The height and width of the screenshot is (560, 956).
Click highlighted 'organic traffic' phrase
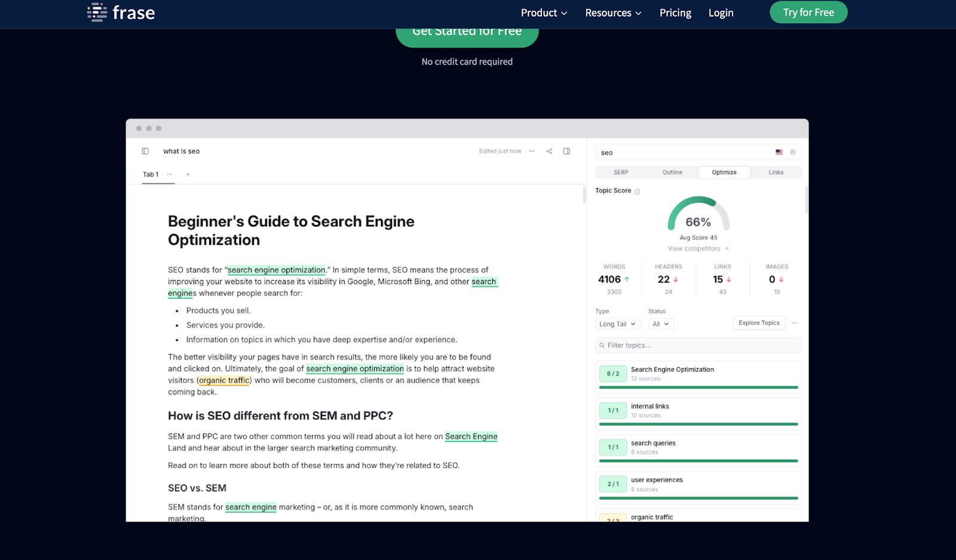224,380
